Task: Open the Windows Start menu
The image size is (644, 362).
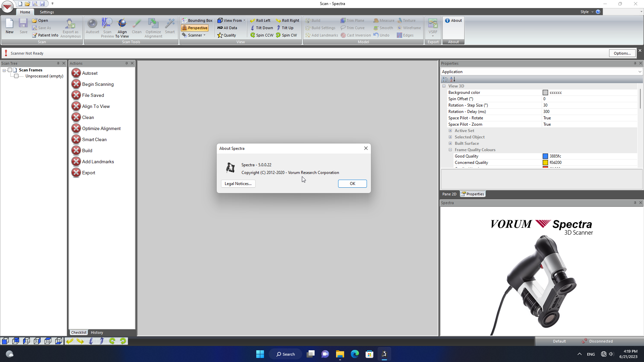Action: point(260,354)
